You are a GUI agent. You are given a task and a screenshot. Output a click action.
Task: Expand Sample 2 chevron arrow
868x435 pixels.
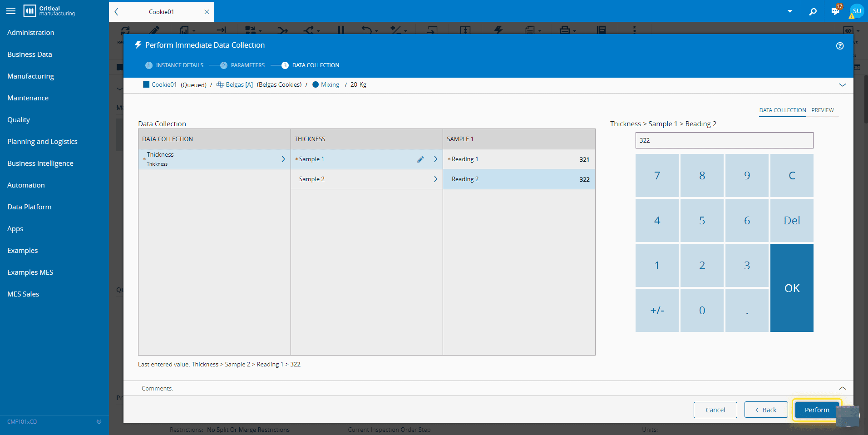435,179
